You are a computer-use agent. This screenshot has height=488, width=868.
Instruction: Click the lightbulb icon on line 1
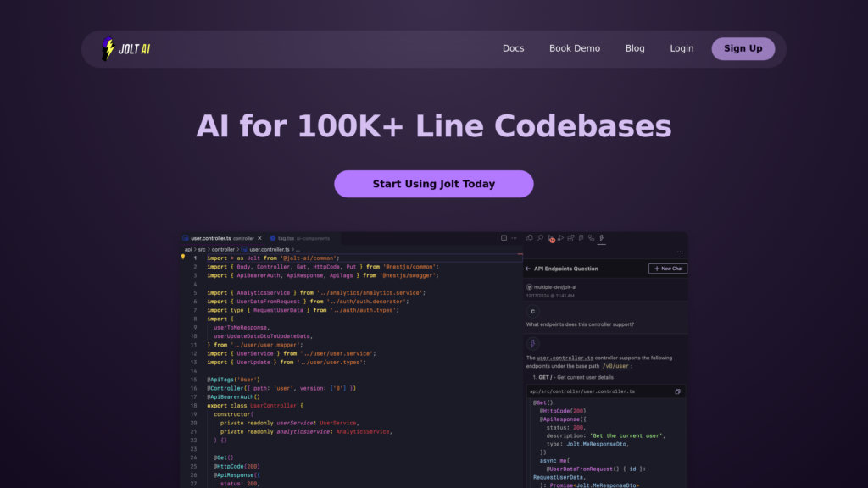coord(183,258)
